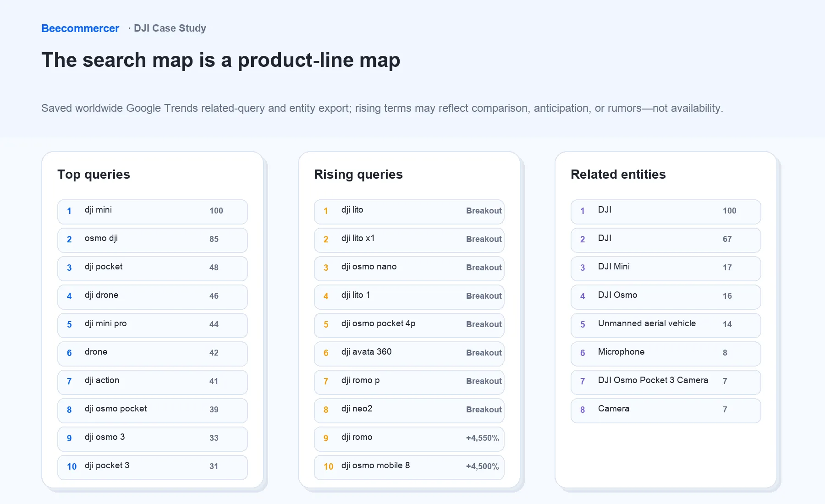Click the Breakout badge for dji osmo nano
This screenshot has height=504, width=825.
[x=484, y=268]
